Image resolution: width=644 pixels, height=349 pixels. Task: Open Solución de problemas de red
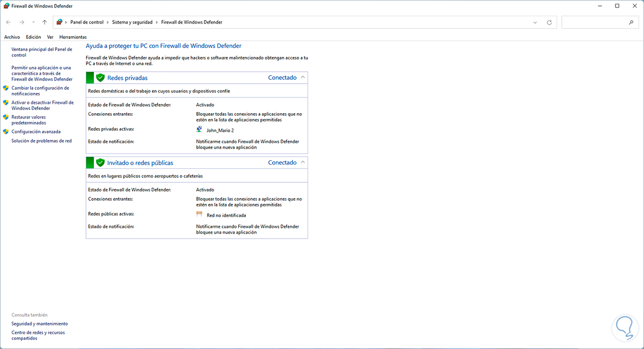(x=41, y=141)
